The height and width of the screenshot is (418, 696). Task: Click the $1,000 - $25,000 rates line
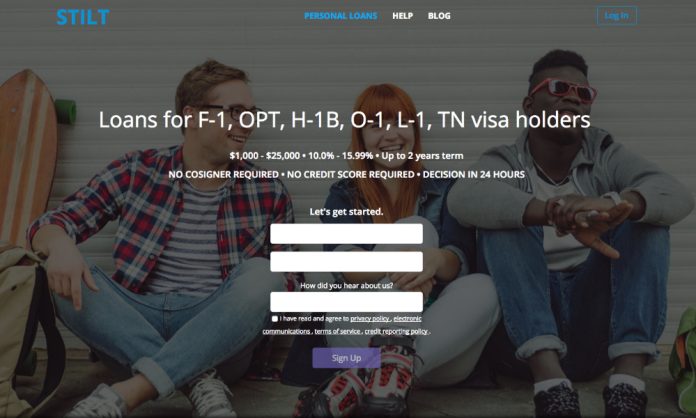tap(346, 156)
